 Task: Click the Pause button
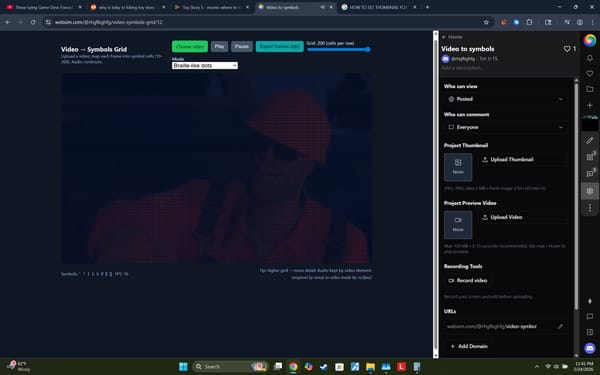tap(242, 46)
